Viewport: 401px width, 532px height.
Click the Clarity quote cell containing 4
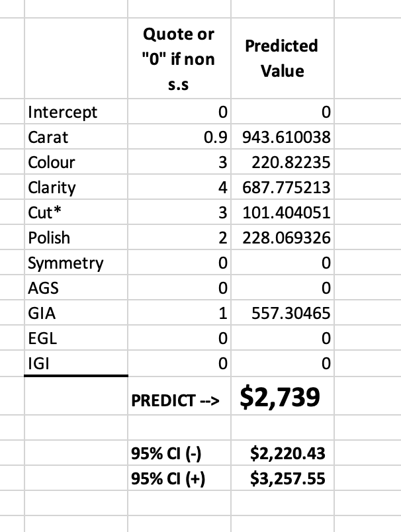click(x=222, y=187)
